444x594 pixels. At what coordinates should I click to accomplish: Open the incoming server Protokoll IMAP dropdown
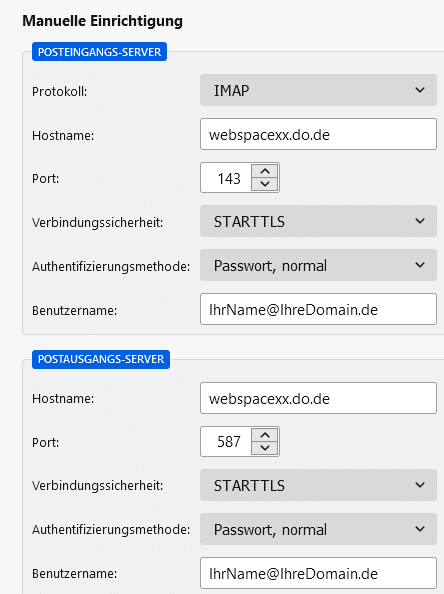(x=318, y=90)
